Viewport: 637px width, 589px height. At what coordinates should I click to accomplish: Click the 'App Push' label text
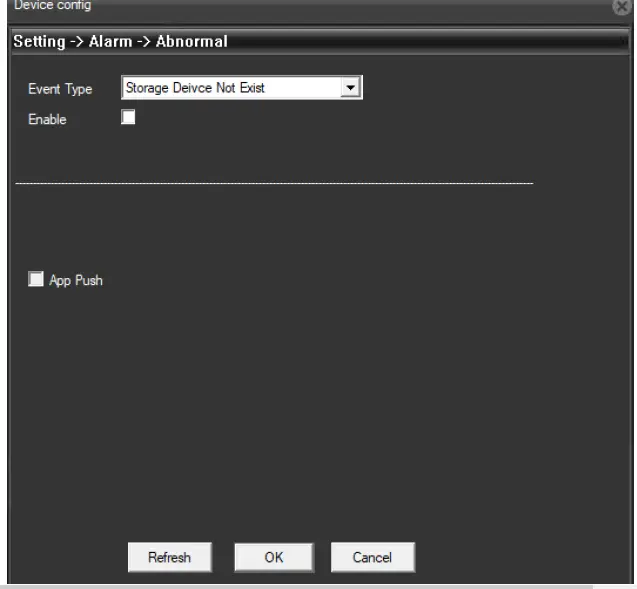click(76, 280)
